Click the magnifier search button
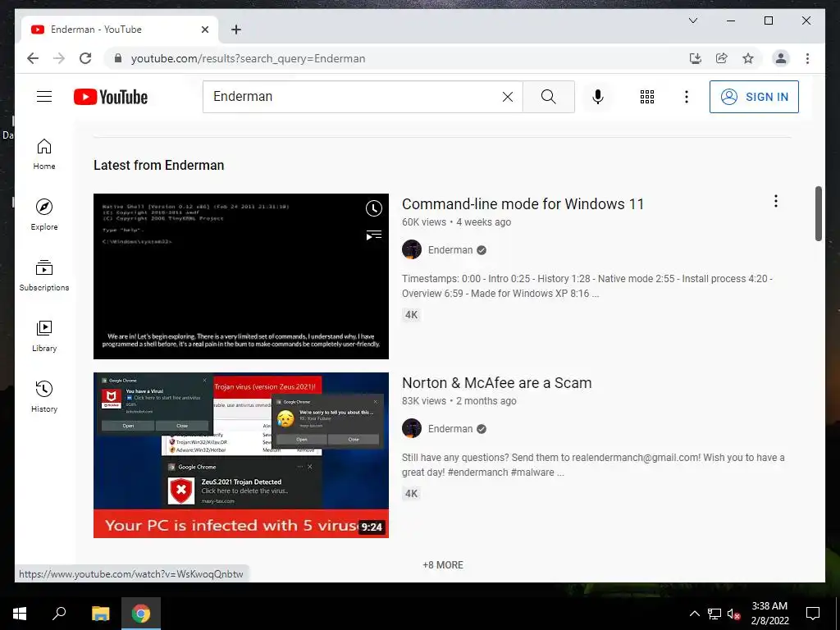The image size is (840, 630). coord(549,97)
